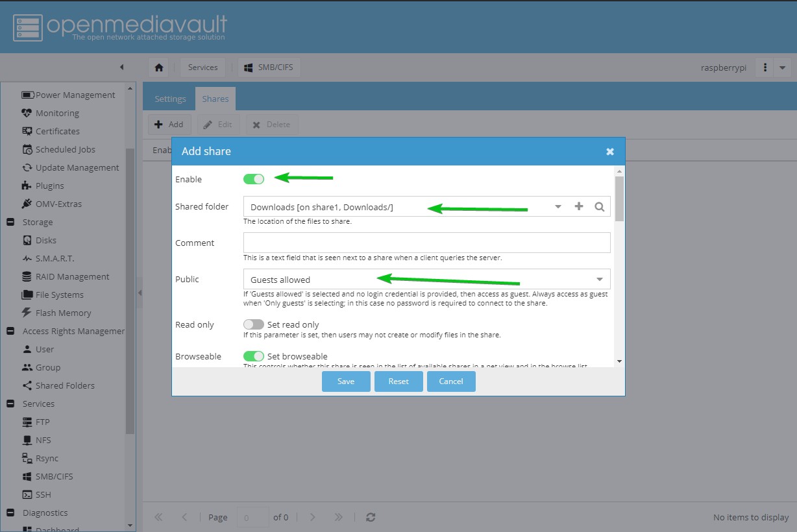This screenshot has width=797, height=532.
Task: Collapse the Storage tree section
Action: pos(10,222)
